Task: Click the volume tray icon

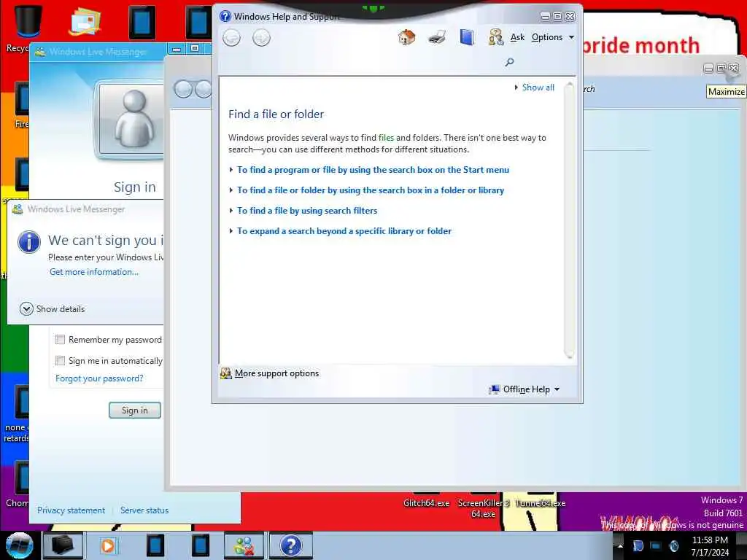Action: click(x=673, y=545)
